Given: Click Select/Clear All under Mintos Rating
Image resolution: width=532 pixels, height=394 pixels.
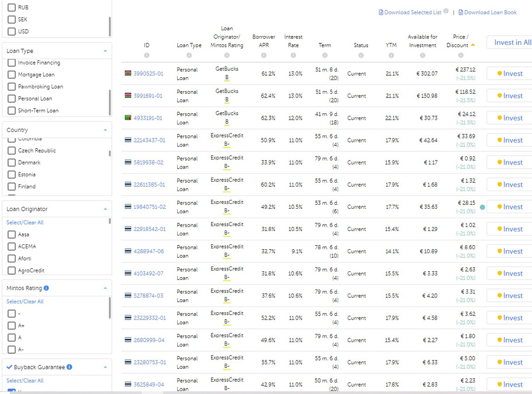Looking at the screenshot, I should 25,301.
